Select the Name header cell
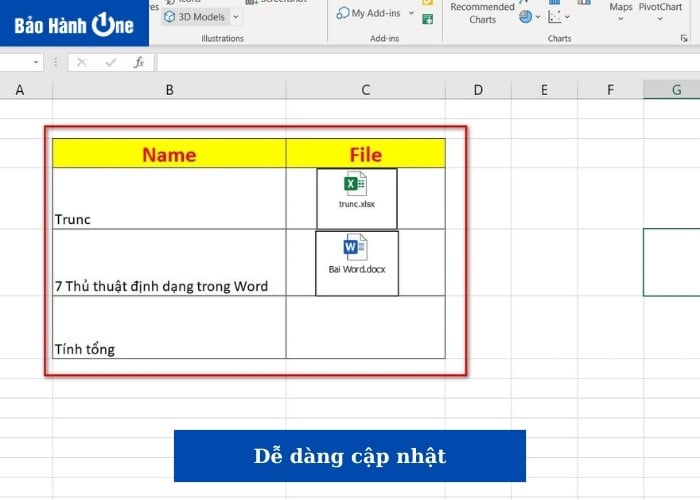Image resolution: width=700 pixels, height=500 pixels. point(169,154)
